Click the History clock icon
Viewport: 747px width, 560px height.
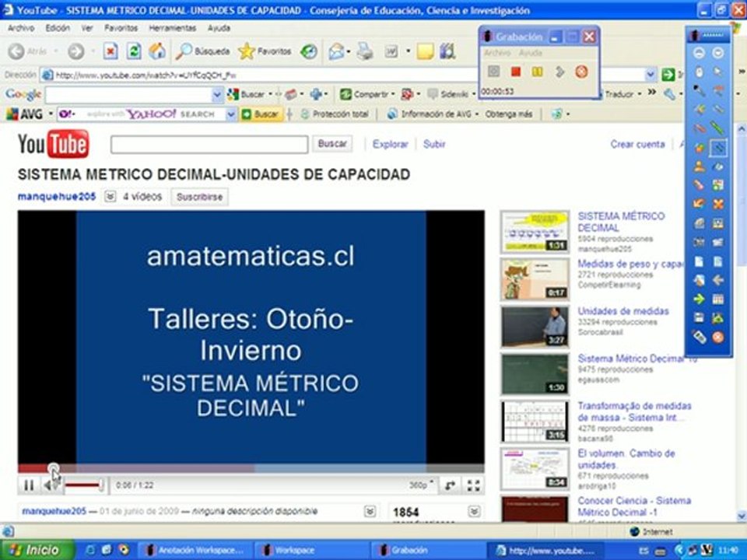pos(309,51)
